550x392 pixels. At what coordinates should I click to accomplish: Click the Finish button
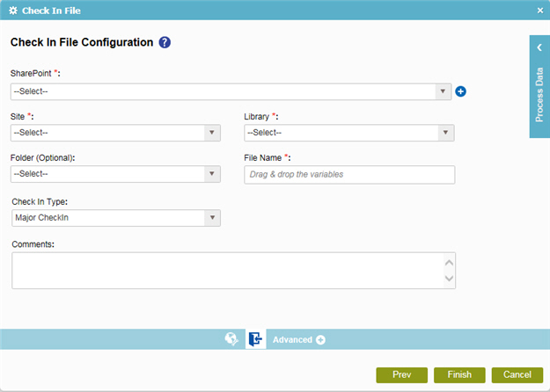point(459,374)
